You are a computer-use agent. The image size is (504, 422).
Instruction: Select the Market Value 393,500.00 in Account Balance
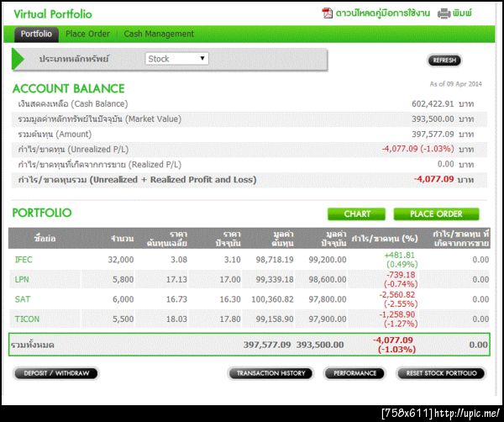coord(433,119)
